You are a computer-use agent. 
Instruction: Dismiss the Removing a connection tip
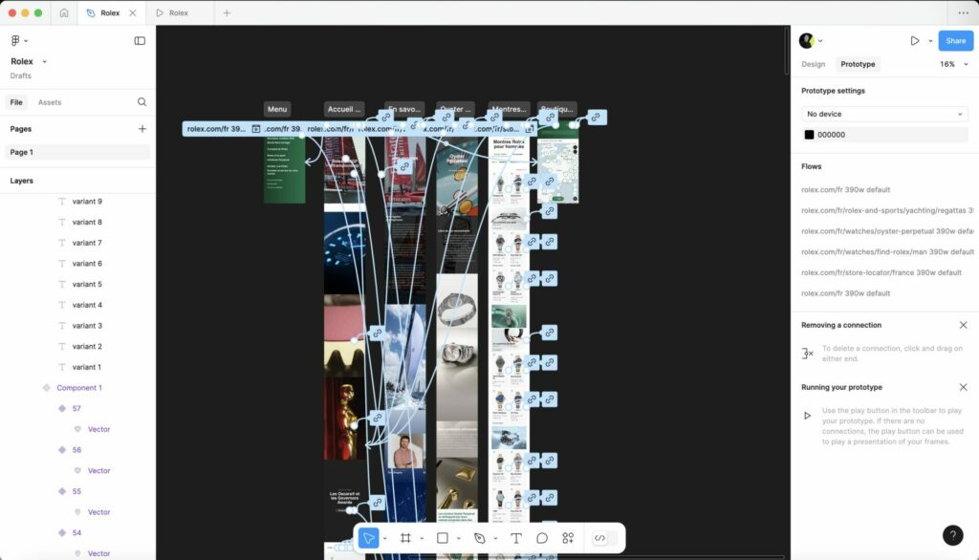(964, 325)
